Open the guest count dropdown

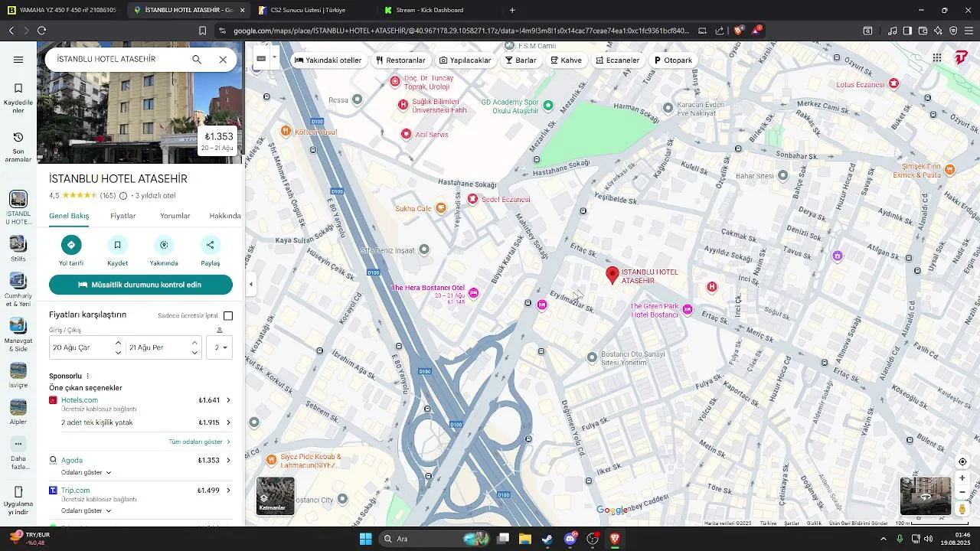click(x=220, y=347)
